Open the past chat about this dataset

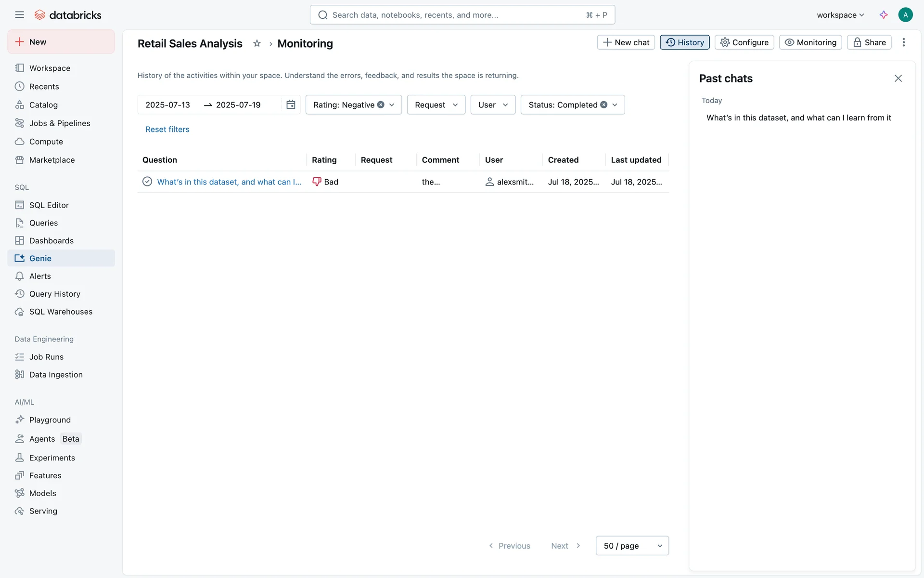[798, 118]
